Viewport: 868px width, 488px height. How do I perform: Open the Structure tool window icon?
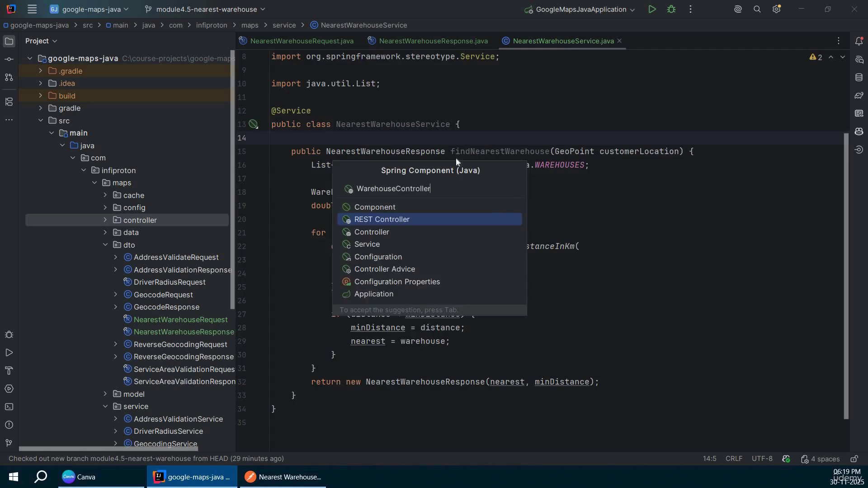(x=9, y=102)
